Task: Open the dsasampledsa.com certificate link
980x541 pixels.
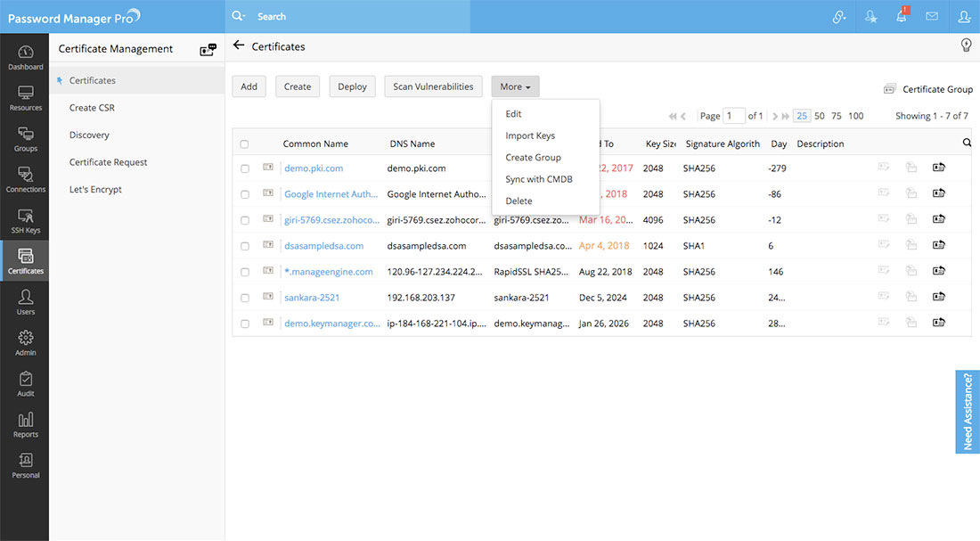Action: click(x=323, y=246)
